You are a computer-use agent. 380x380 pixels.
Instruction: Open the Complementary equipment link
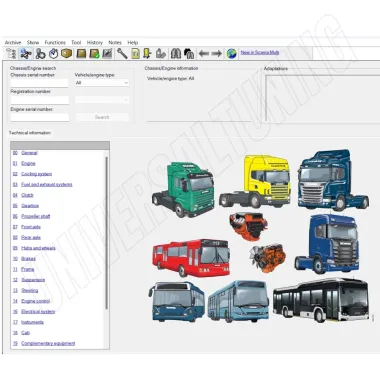click(x=48, y=343)
